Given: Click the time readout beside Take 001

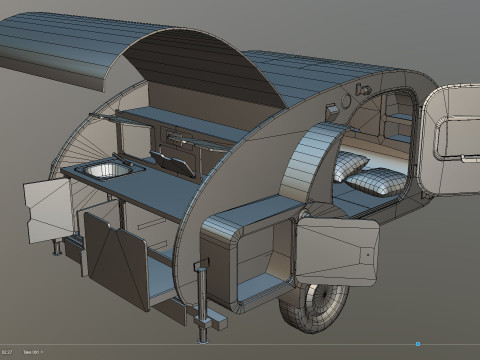Looking at the screenshot, I should click(7, 352).
